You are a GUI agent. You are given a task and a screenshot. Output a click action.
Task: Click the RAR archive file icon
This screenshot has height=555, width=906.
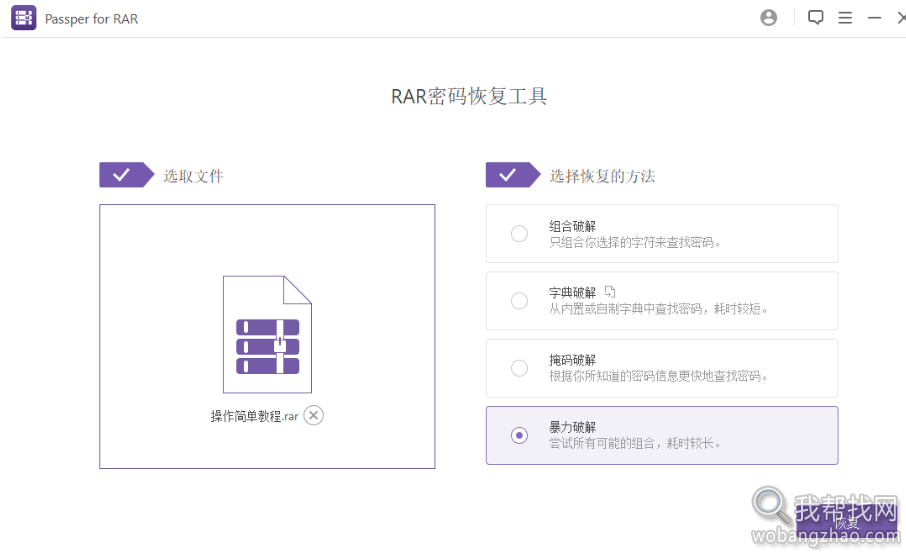268,334
